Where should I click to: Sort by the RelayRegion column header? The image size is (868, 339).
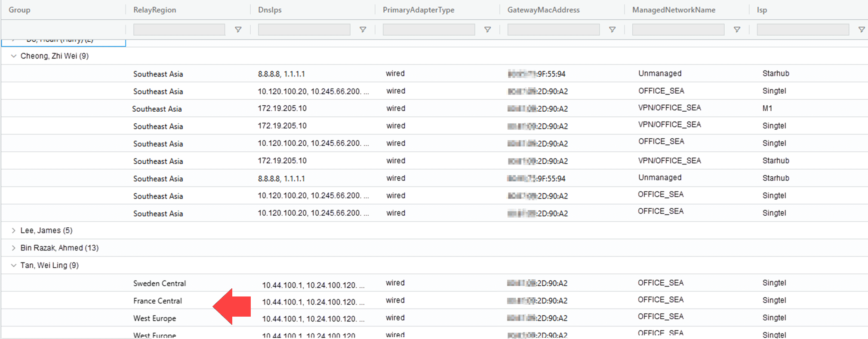coord(154,10)
